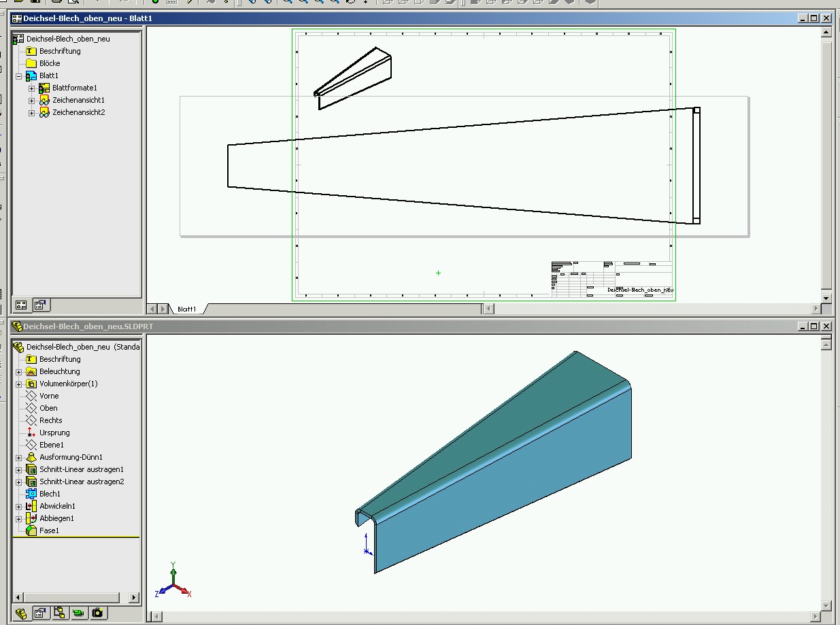Expand the Zeichenansicht1 node
This screenshot has width=840, height=625.
31,100
